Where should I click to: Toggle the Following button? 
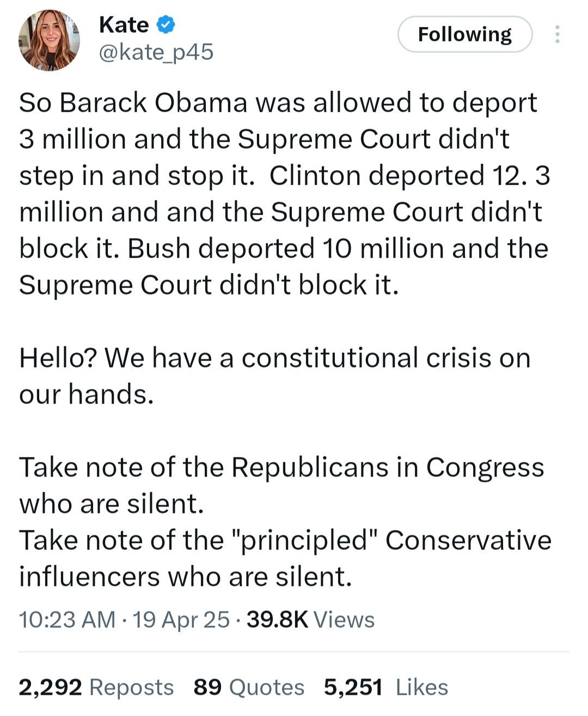[464, 34]
